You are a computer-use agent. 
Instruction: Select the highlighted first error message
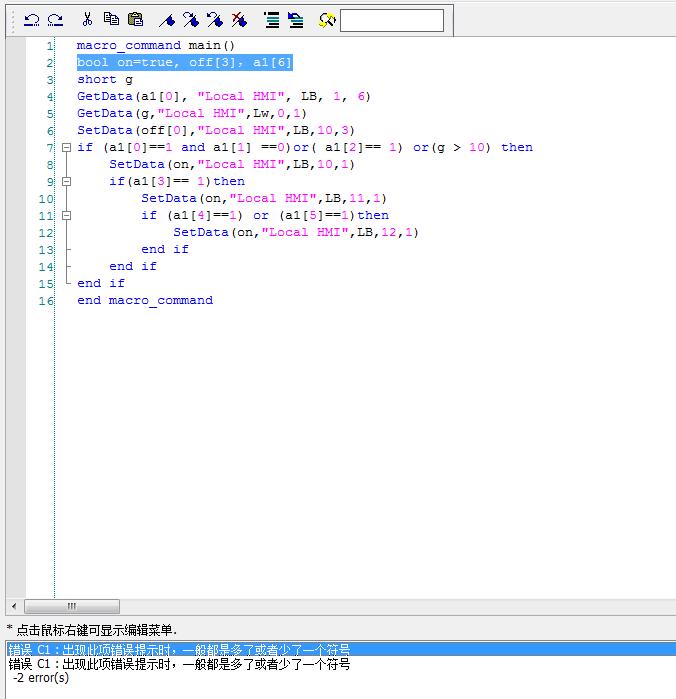point(180,650)
